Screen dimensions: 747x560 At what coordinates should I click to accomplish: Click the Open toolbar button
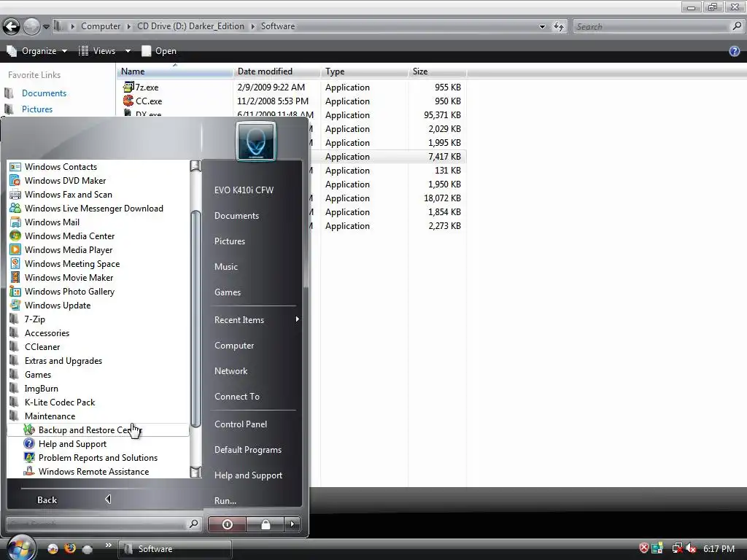click(x=159, y=51)
